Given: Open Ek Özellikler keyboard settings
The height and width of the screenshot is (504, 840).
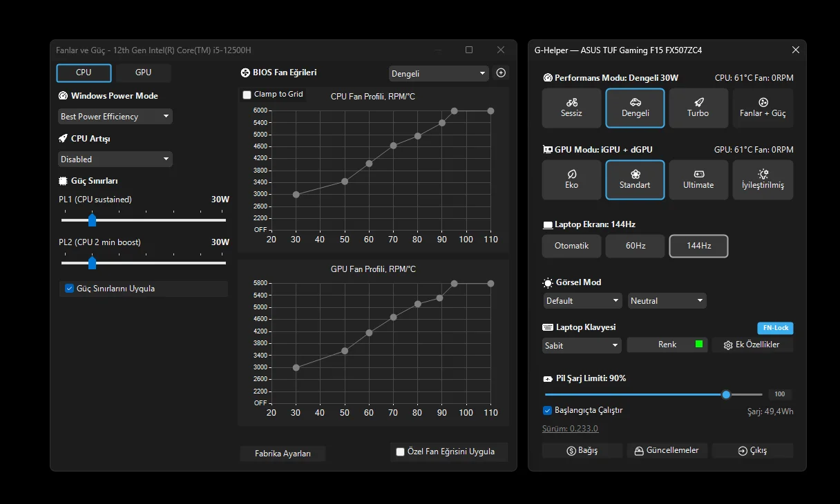Looking at the screenshot, I should (752, 345).
